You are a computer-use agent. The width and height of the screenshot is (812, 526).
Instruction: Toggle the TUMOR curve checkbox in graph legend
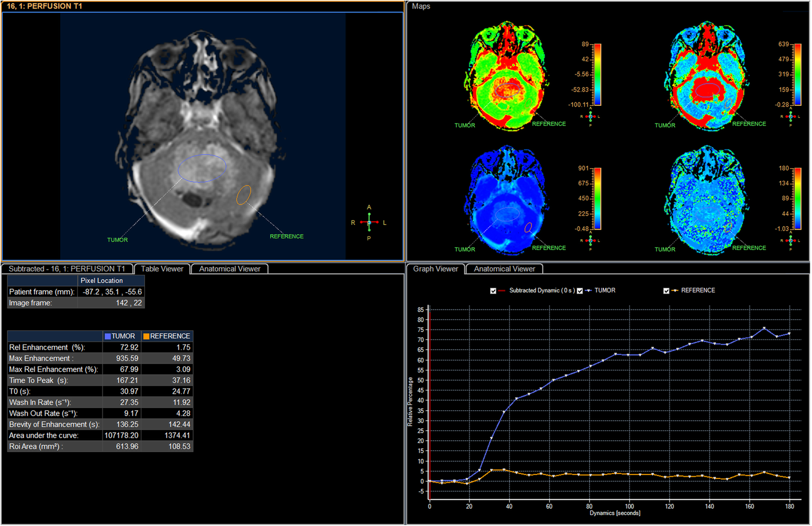[580, 291]
